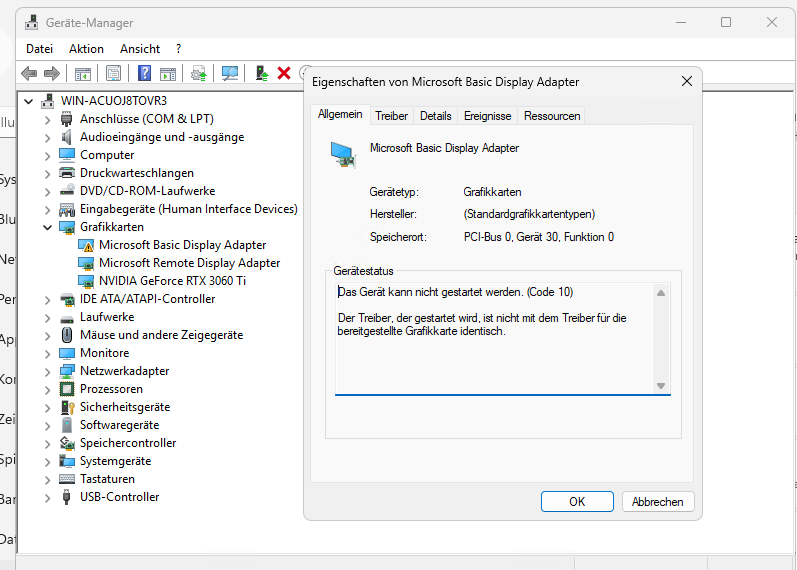Click the Mäuse und andere Zeigegeräte icon
Viewport: 797px width, 570px height.
tap(67, 335)
